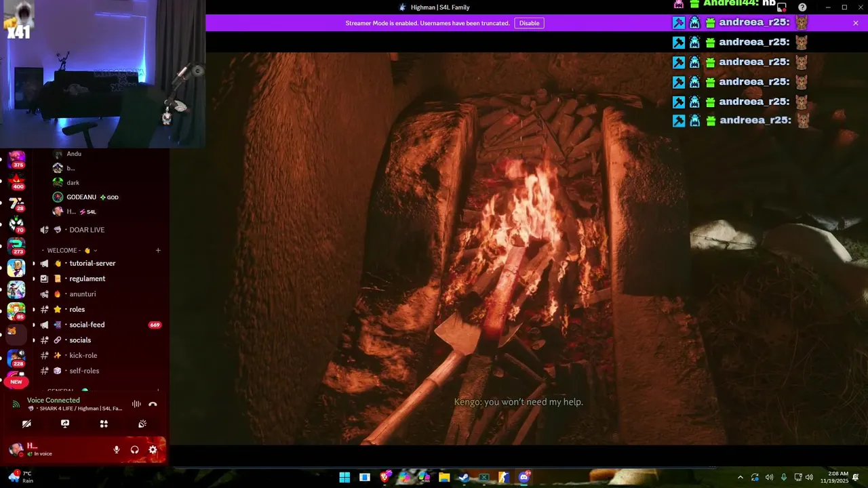This screenshot has width=868, height=488.
Task: Turn on camera in voice panel
Action: pyautogui.click(x=26, y=424)
